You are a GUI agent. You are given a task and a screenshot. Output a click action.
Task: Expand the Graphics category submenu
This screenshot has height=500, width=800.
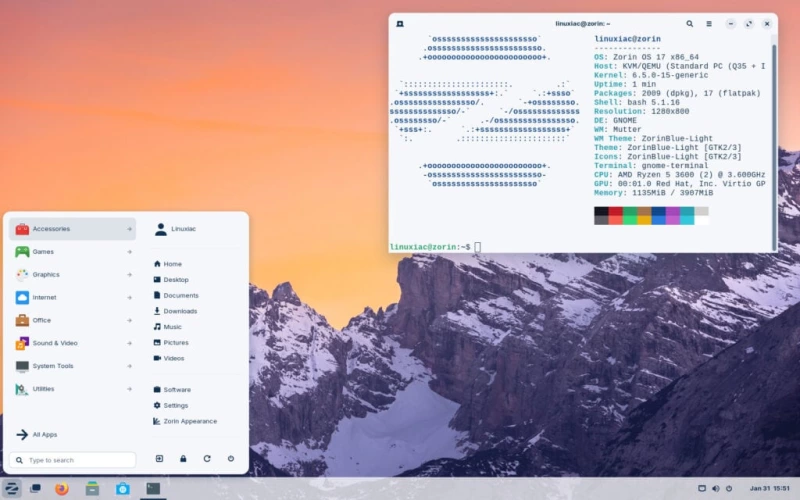pos(72,274)
